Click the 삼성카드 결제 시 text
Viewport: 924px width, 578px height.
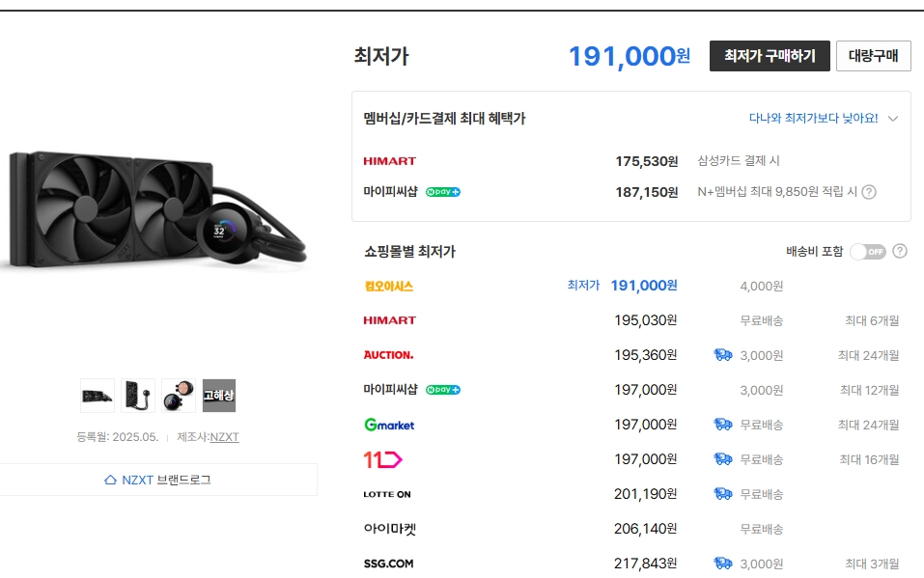(x=739, y=161)
